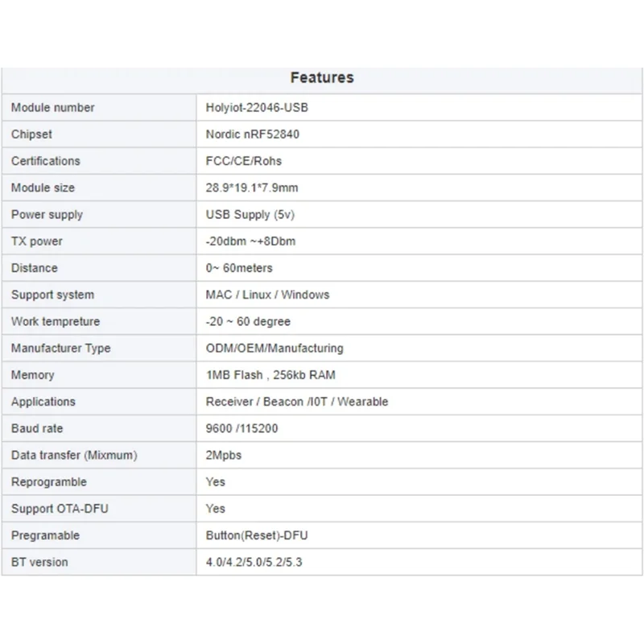
Task: Select the Certifications row label
Action: click(x=46, y=161)
